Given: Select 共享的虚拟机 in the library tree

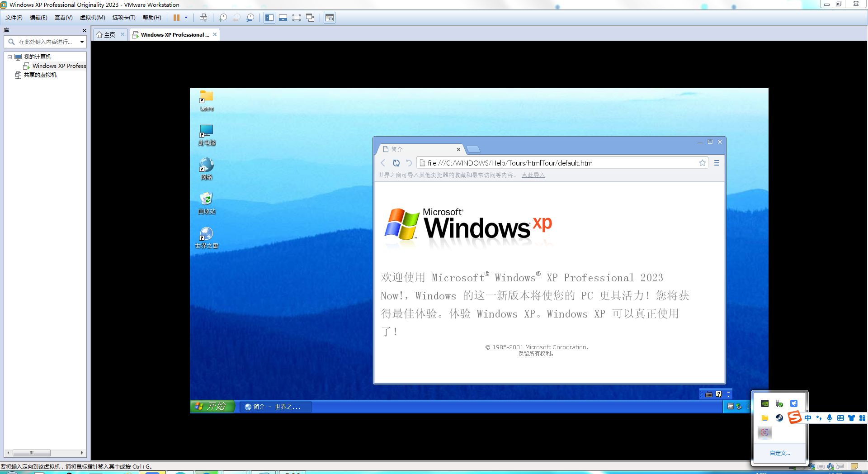Looking at the screenshot, I should (x=36, y=75).
